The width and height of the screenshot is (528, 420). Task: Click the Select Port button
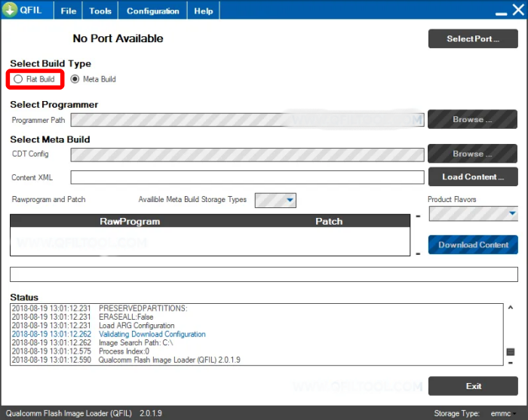tap(473, 38)
